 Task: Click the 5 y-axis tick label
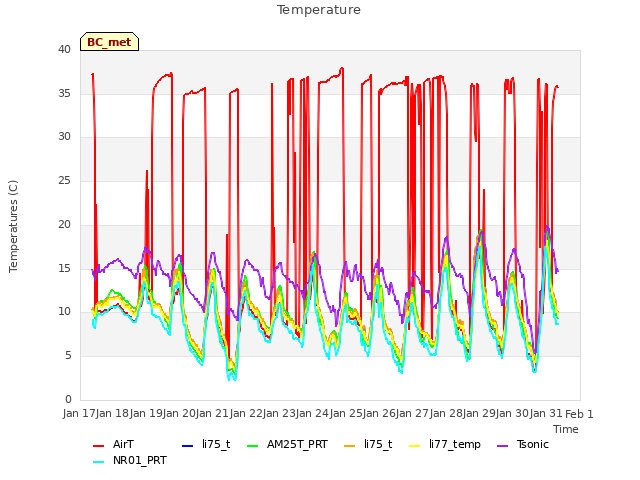click(x=68, y=356)
